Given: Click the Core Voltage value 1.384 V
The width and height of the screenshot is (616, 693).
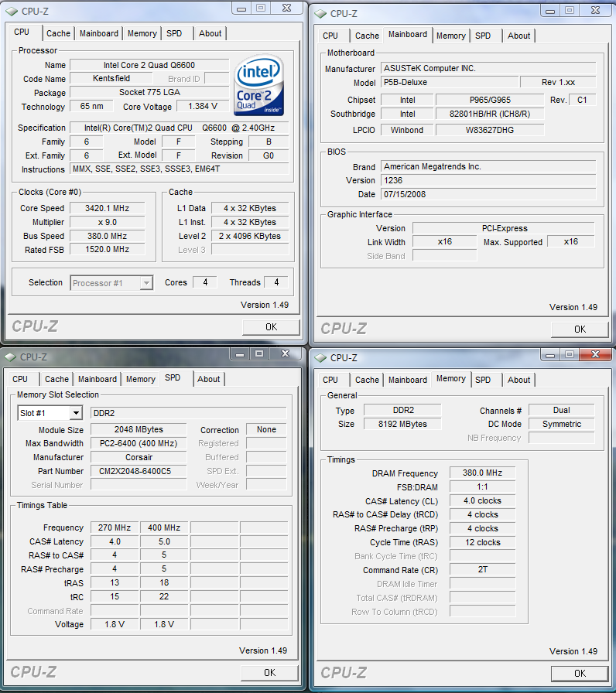Looking at the screenshot, I should click(203, 106).
